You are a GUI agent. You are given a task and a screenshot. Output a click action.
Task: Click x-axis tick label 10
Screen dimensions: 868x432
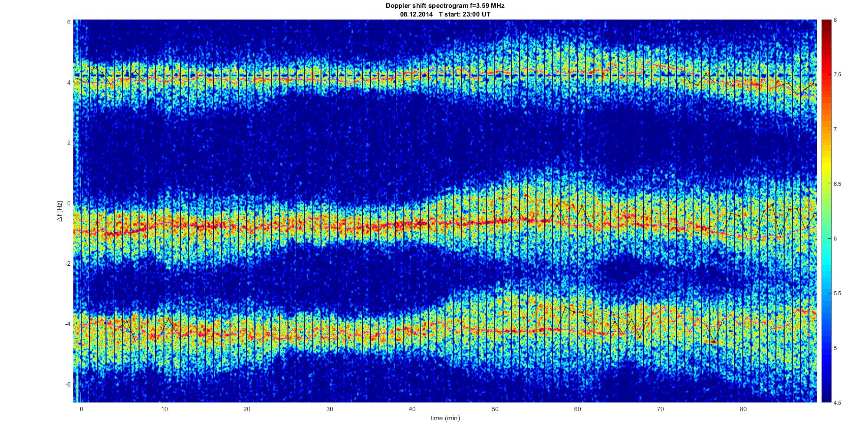click(x=164, y=409)
